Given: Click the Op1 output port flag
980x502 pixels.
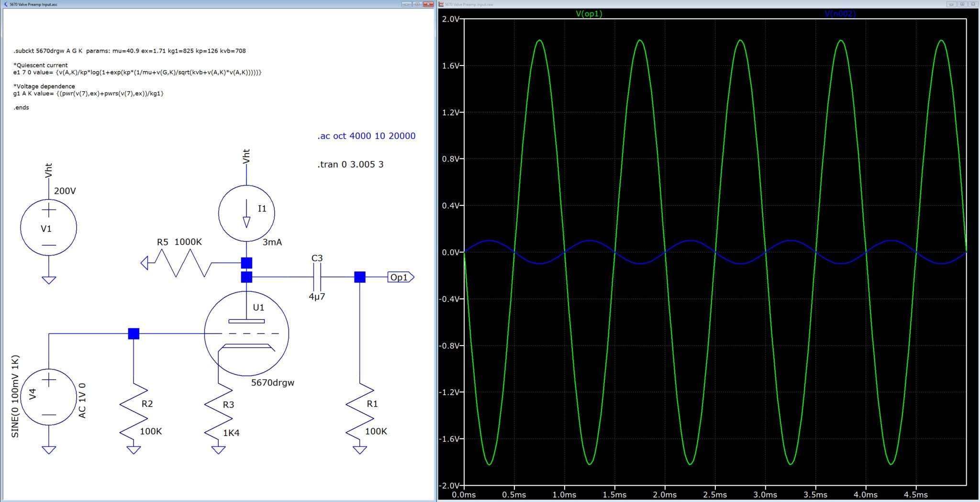Looking at the screenshot, I should pos(401,277).
